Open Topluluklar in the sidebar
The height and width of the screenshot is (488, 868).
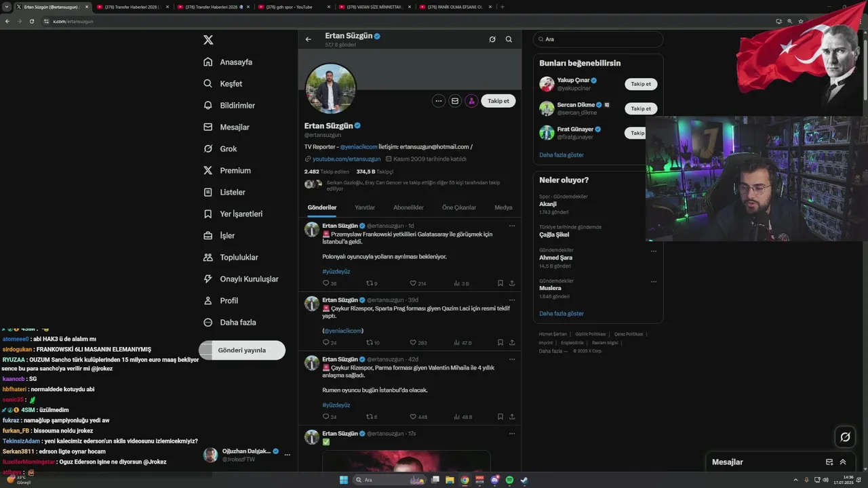231,257
